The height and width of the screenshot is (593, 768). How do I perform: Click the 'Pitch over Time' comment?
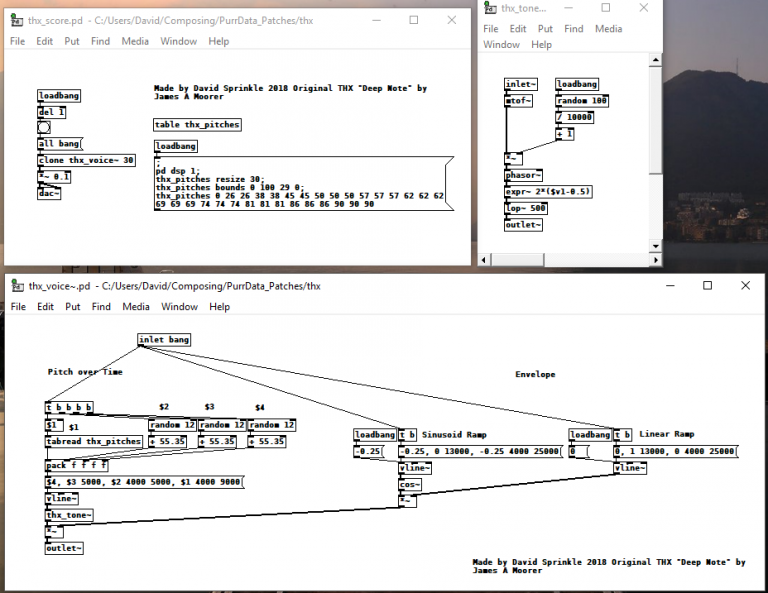tap(85, 372)
